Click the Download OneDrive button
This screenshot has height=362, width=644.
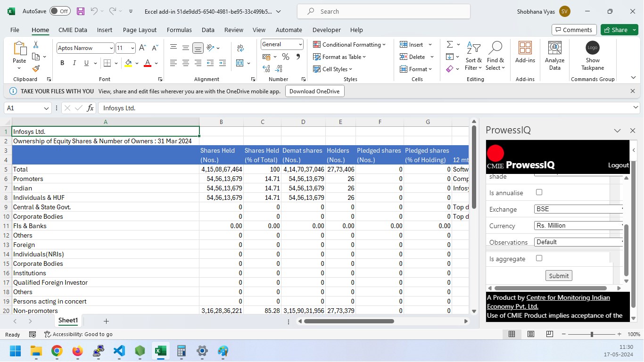314,91
